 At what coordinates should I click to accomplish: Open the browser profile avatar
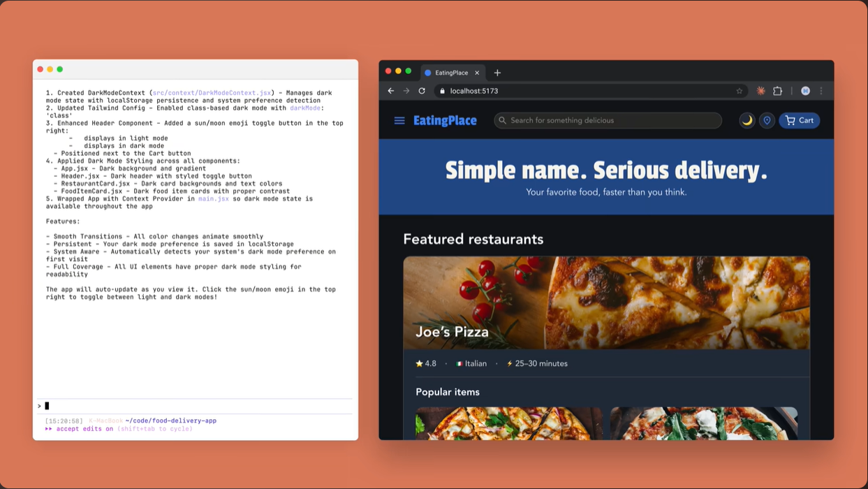(805, 91)
